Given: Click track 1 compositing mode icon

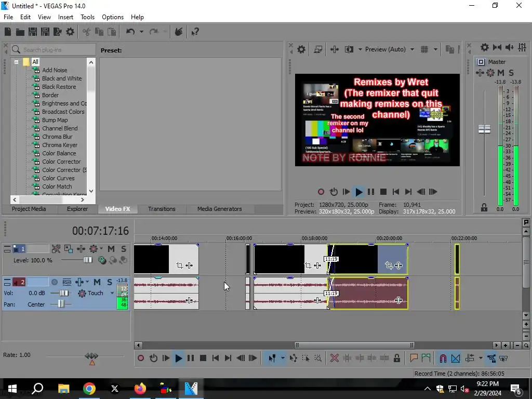Looking at the screenshot, I should point(101,260).
